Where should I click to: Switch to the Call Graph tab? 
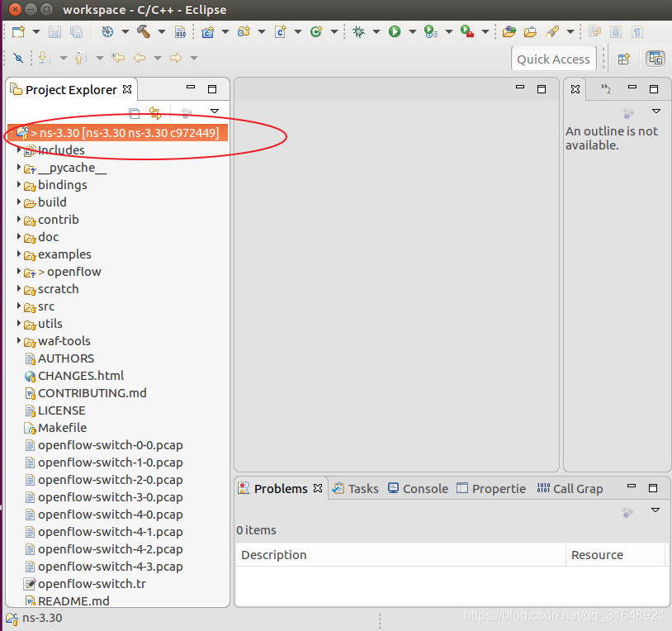570,489
